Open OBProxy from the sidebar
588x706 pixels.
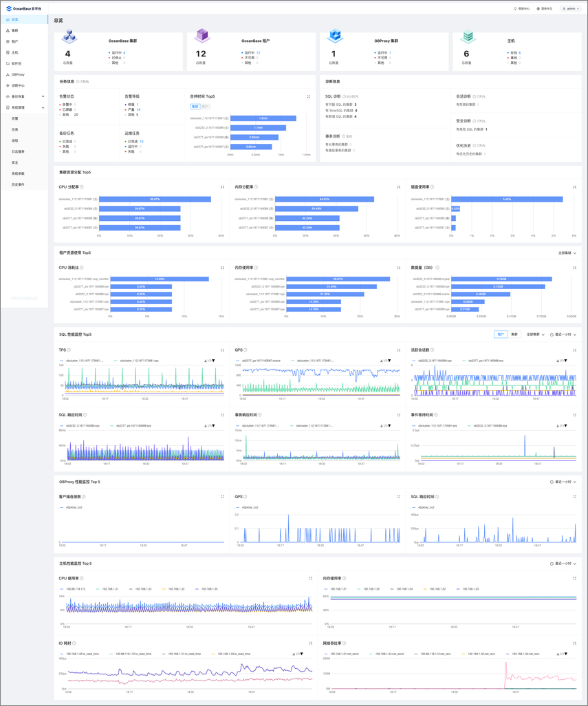point(18,75)
